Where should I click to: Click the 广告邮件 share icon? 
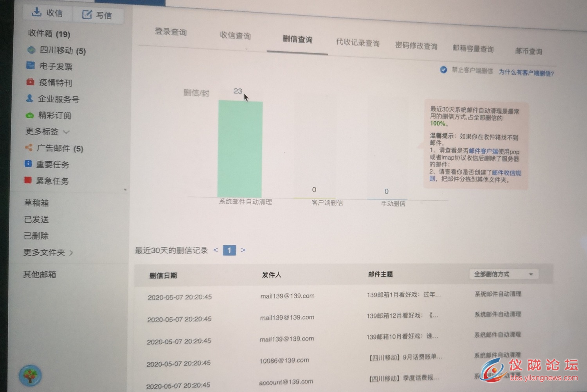point(29,147)
